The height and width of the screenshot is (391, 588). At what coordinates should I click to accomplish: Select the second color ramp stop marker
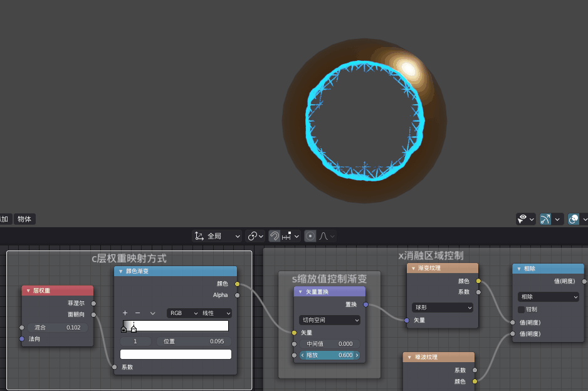pos(134,329)
